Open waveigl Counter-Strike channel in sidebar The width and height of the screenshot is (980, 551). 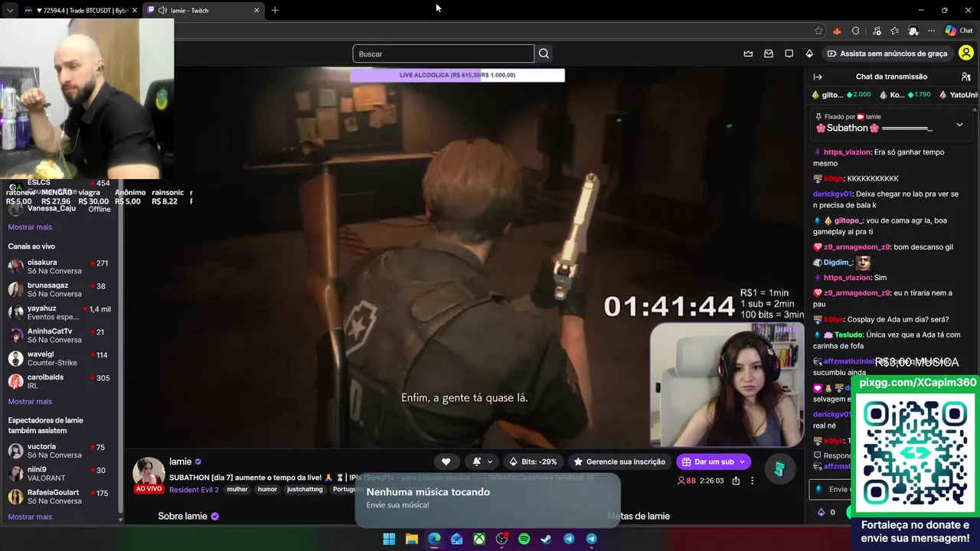[61, 359]
